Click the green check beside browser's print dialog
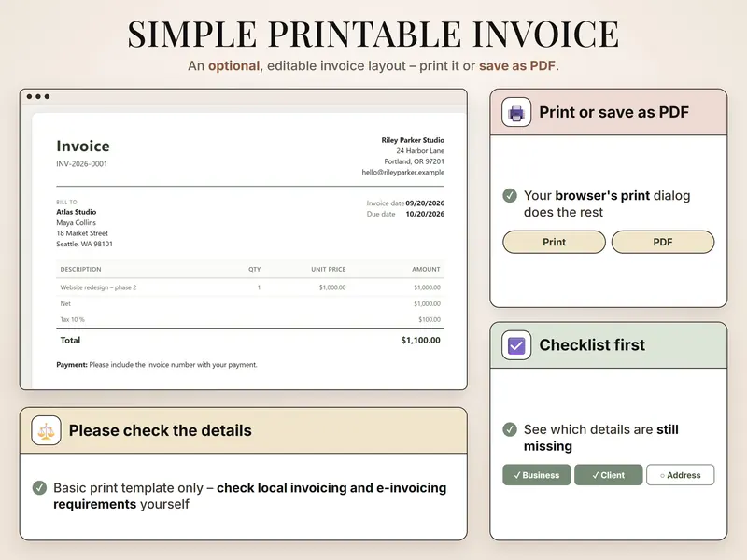This screenshot has width=747, height=560. 510,195
